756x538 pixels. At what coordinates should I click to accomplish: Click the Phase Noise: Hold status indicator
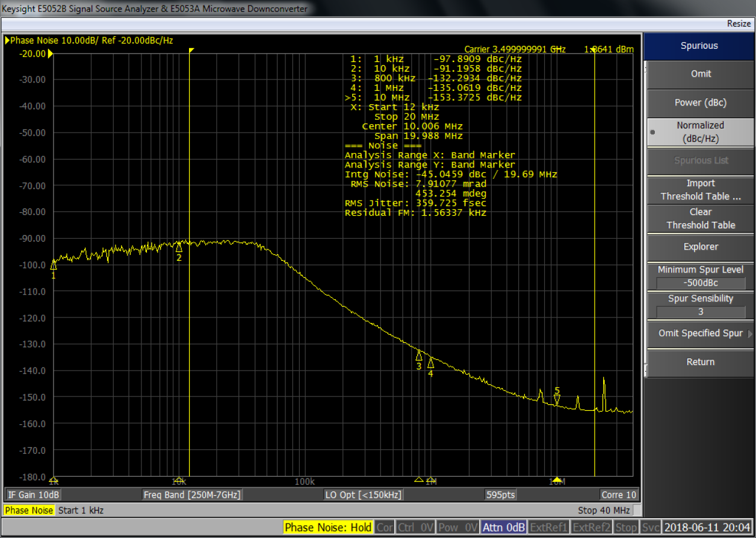point(327,527)
